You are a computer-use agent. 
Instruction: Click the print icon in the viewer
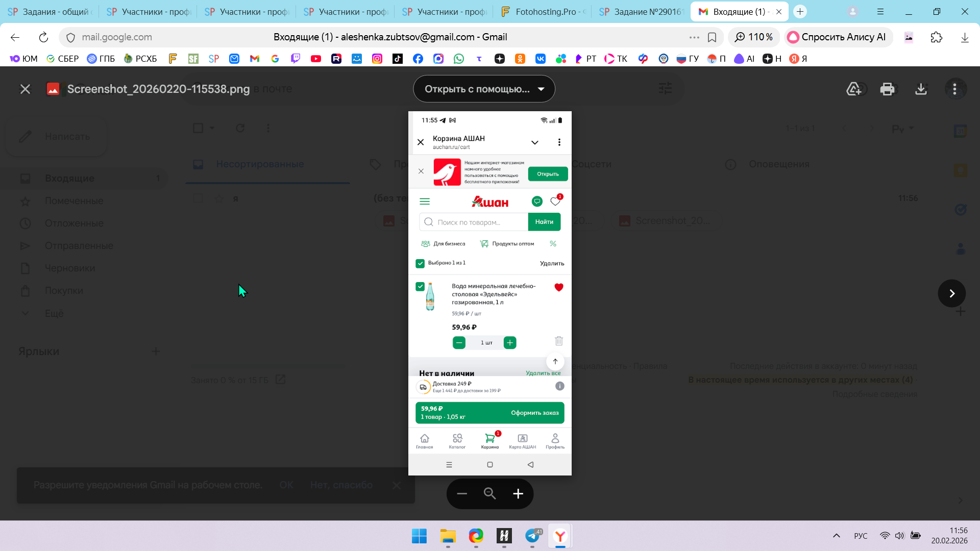click(887, 89)
